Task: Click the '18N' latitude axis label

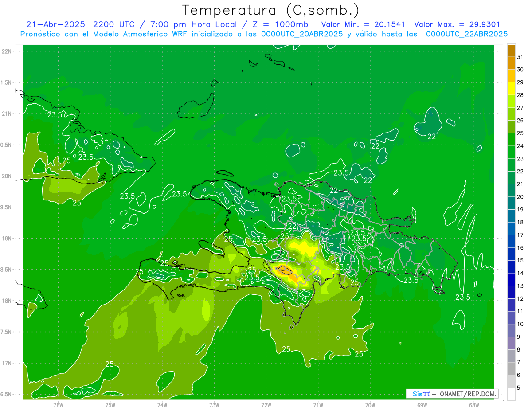Action: click(7, 301)
